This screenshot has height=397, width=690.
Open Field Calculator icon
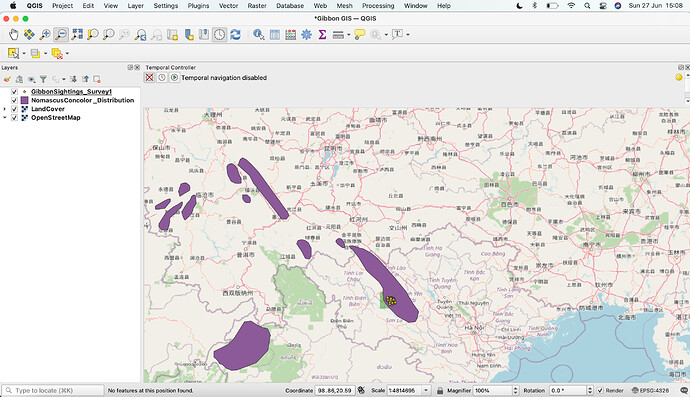pyautogui.click(x=290, y=34)
